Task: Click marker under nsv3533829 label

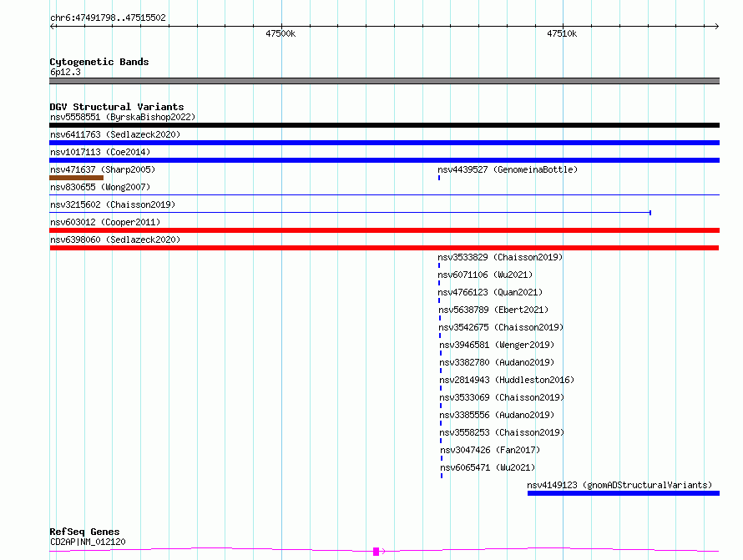Action: [x=439, y=265]
